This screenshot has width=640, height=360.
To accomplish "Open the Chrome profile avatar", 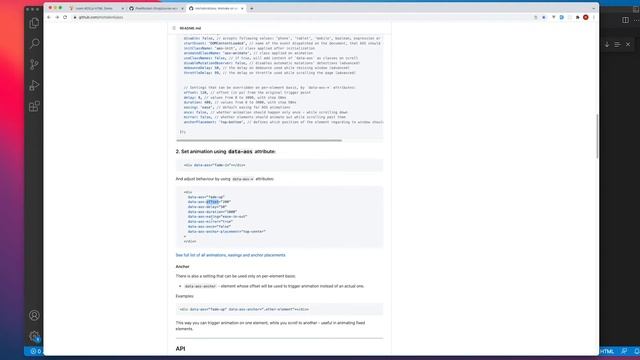I will [586, 17].
